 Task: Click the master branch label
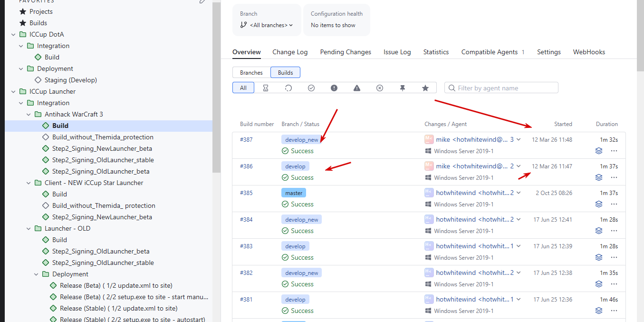click(294, 193)
